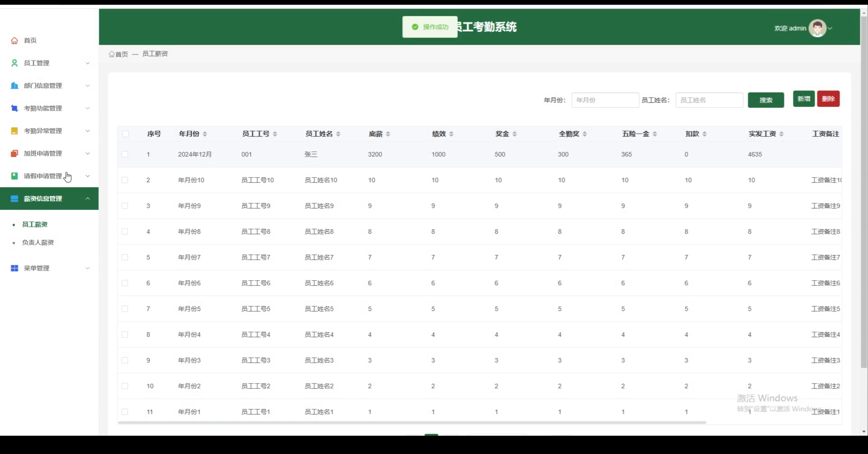Click the home icon in sidebar
This screenshot has width=868, height=454.
click(14, 41)
